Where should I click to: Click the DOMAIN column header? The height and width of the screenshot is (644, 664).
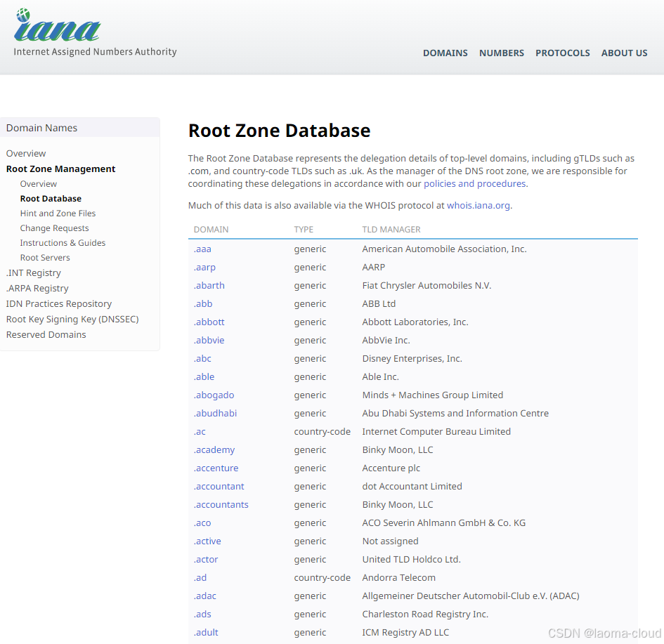[211, 230]
